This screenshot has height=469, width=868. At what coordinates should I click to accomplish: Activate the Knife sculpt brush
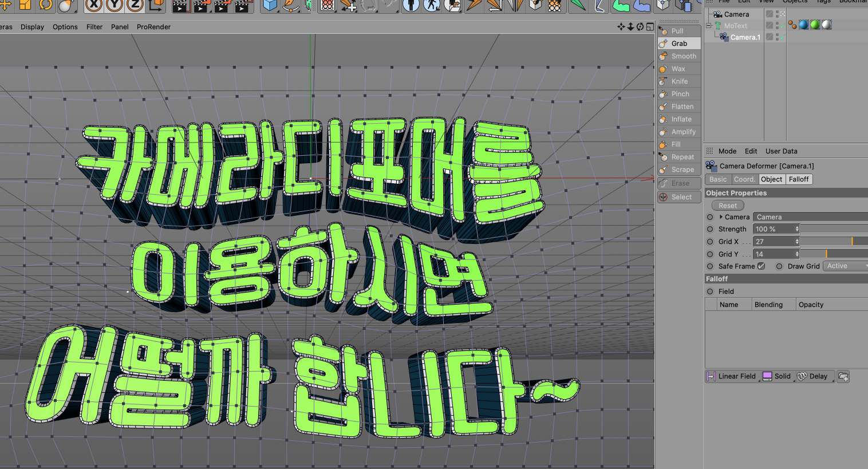pos(679,81)
